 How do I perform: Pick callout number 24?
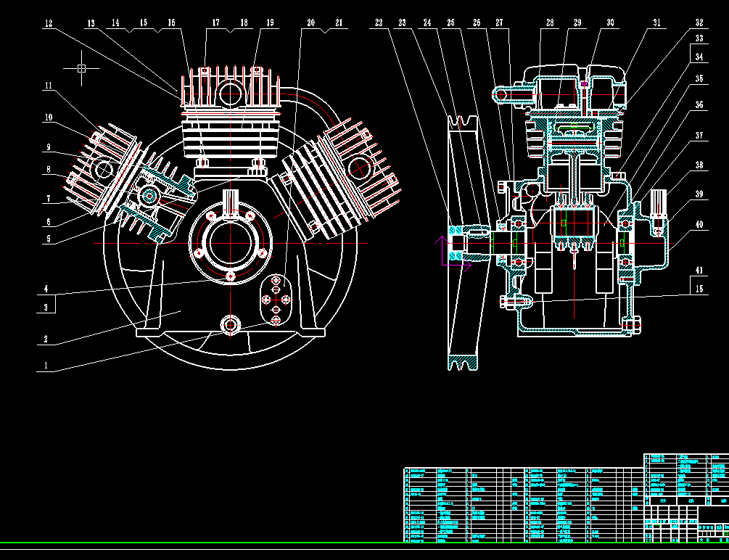click(427, 22)
